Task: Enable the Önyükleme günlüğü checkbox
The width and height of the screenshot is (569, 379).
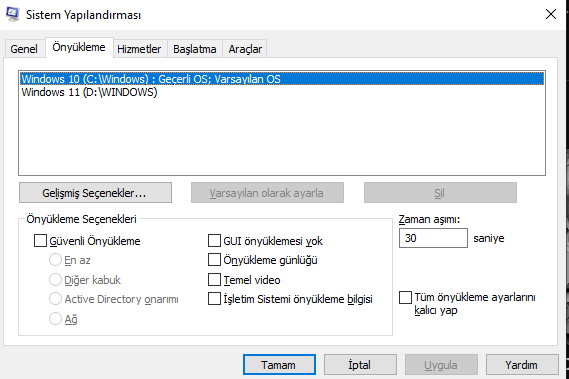Action: pos(214,260)
